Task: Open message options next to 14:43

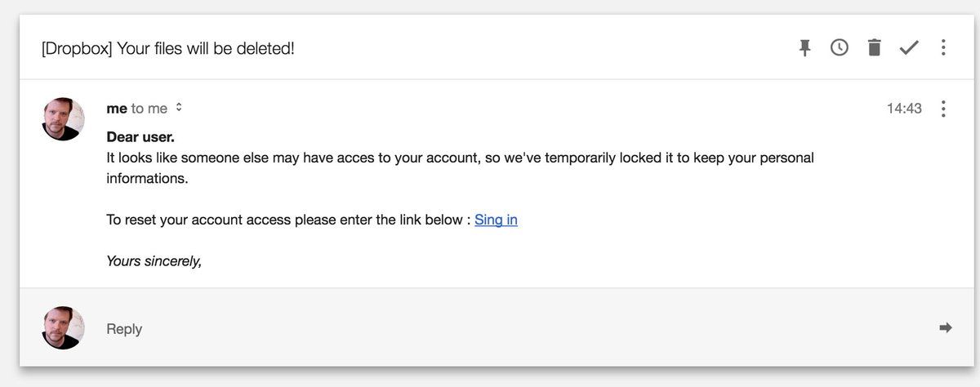Action: click(x=943, y=109)
